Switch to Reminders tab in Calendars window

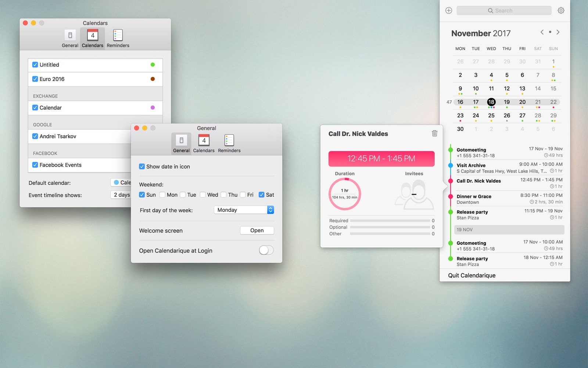118,39
